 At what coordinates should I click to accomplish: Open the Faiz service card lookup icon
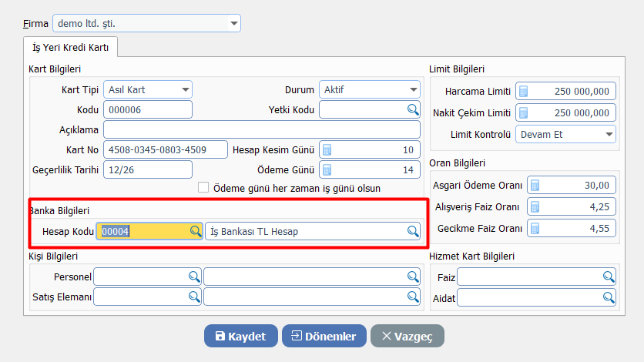[609, 277]
